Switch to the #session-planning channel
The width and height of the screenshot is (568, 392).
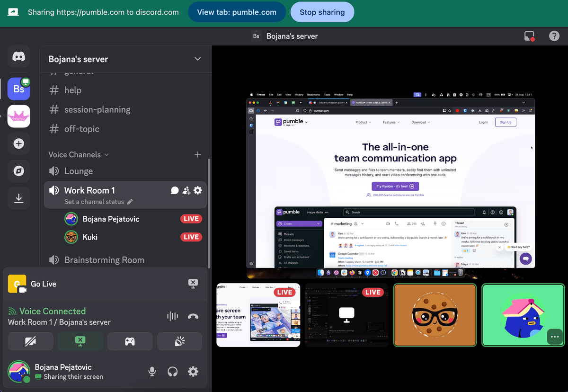[97, 109]
